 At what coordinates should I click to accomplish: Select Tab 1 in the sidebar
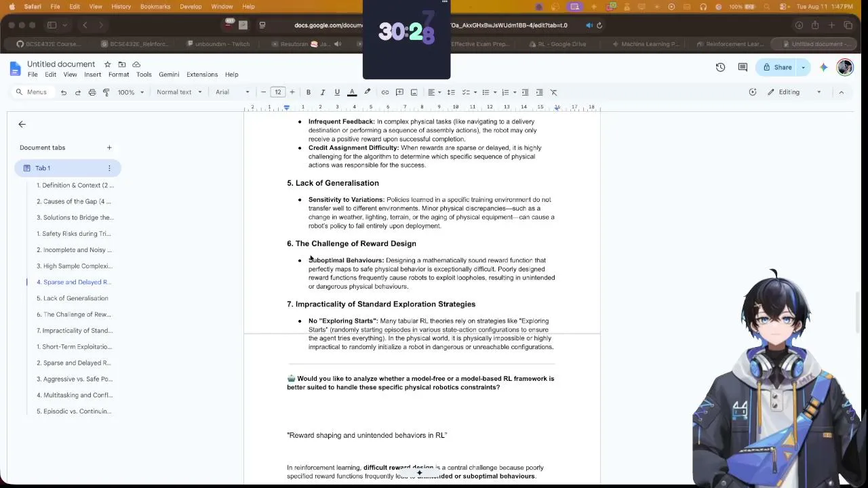coord(68,168)
